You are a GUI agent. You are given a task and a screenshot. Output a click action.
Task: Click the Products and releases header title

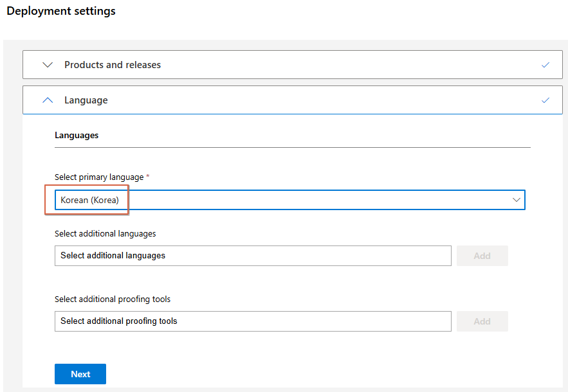coord(113,65)
